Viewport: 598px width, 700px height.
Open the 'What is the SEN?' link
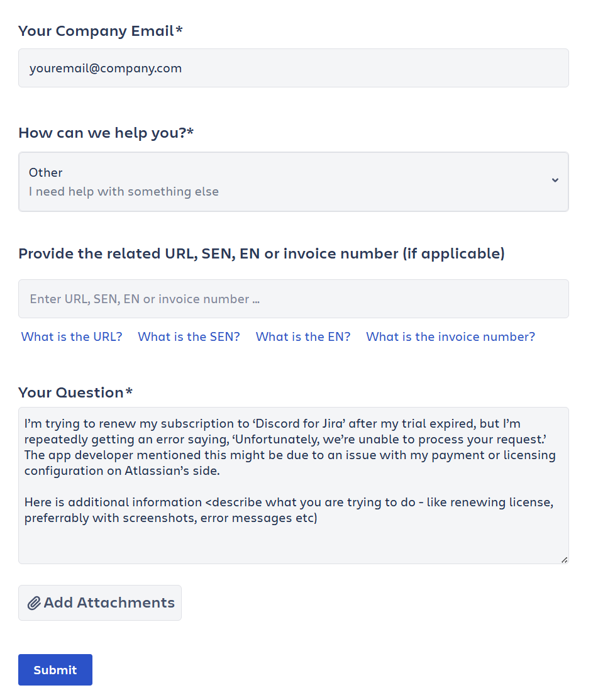point(189,336)
